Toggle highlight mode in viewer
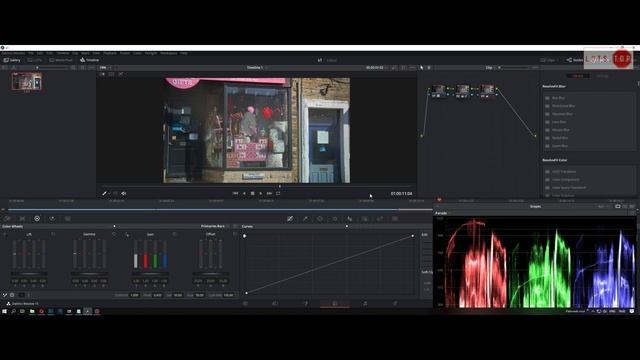Screen dimensions: 640x360 tap(121, 74)
